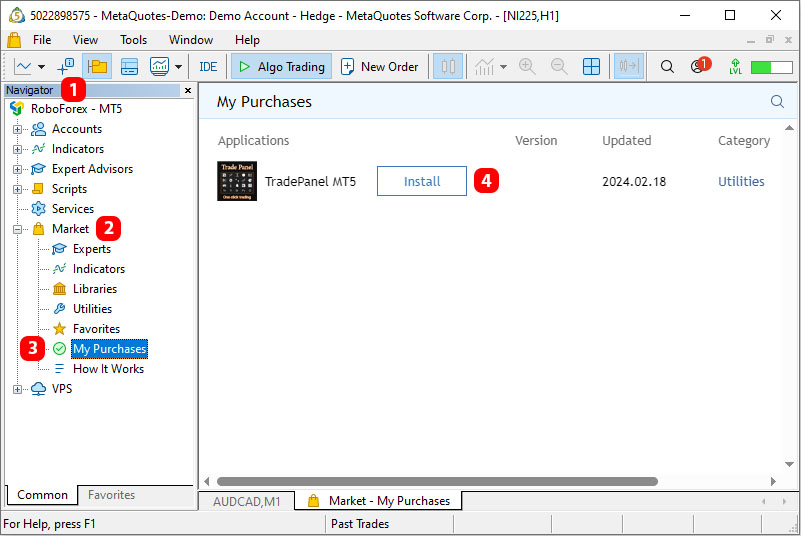Screen dimensions: 801x536
Task: Click search icon in My Purchases header
Action: [777, 102]
